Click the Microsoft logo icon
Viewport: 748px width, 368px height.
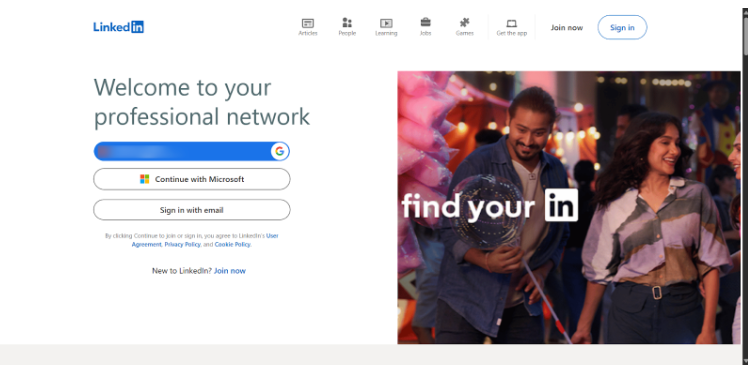(145, 179)
